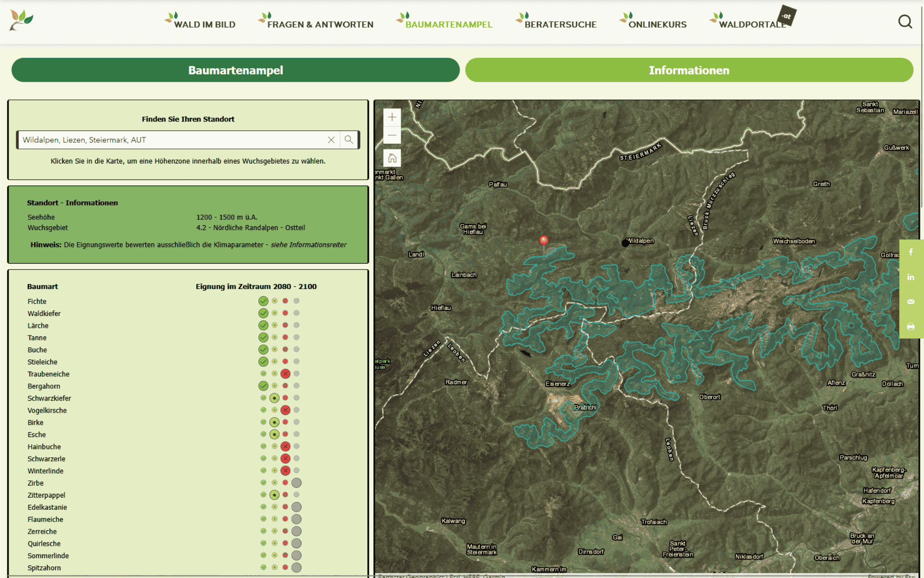The width and height of the screenshot is (924, 578).
Task: Share page on LinkedIn
Action: (911, 277)
